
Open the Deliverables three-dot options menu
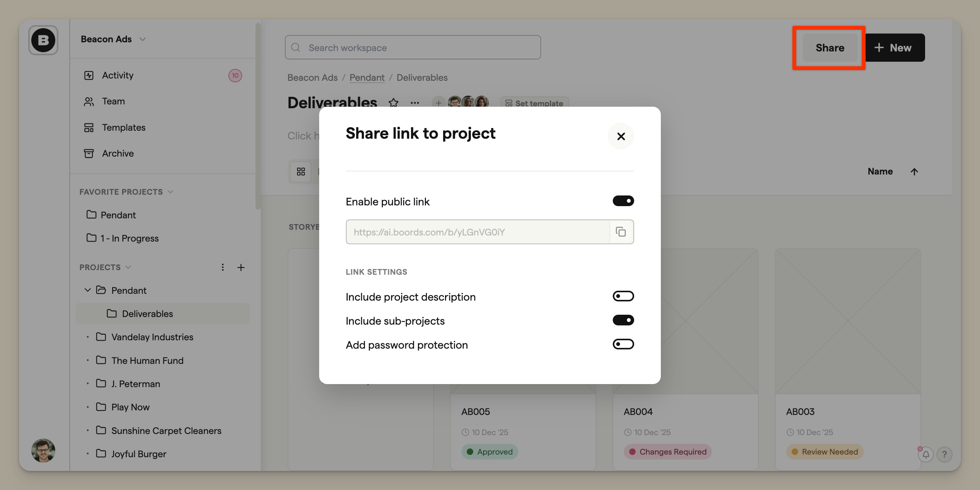pos(415,103)
